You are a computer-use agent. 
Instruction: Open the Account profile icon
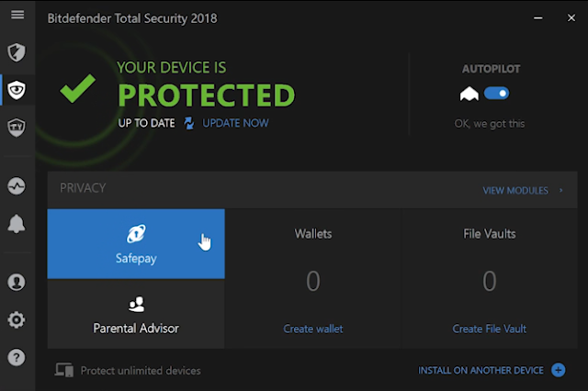(x=17, y=282)
